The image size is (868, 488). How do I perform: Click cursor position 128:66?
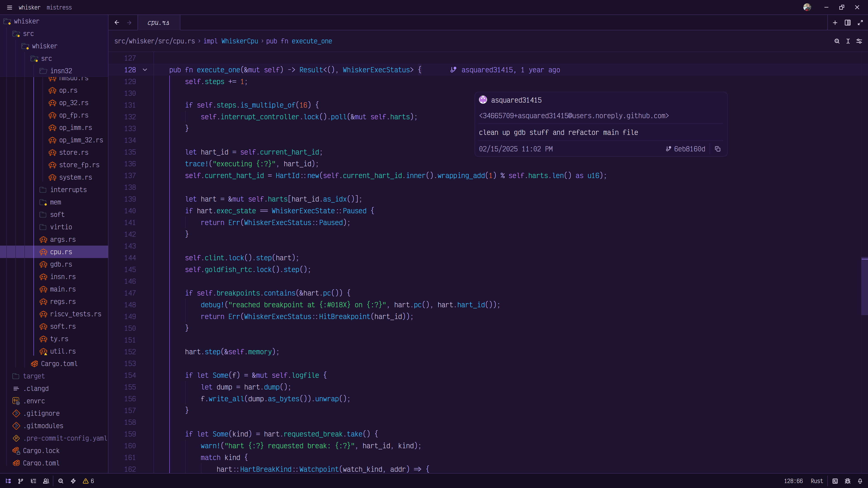tap(793, 481)
